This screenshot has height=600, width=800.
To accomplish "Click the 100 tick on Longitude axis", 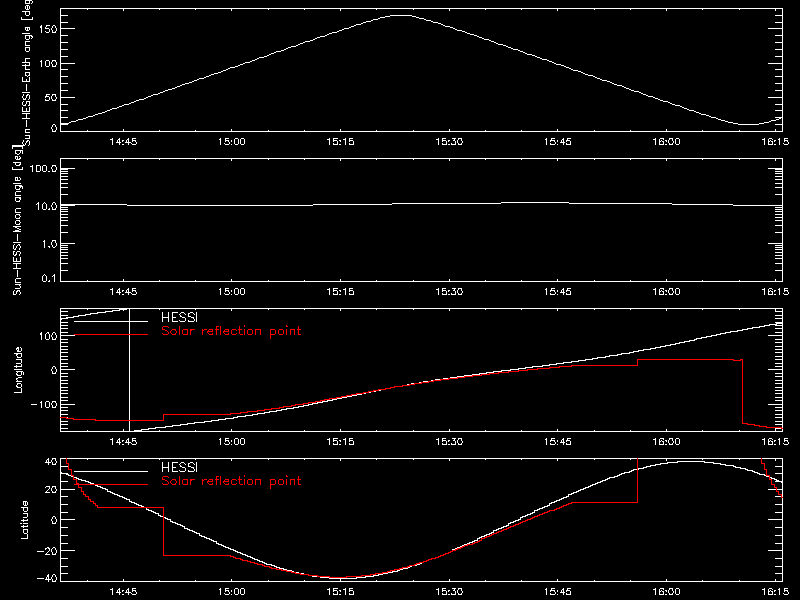I will point(47,336).
